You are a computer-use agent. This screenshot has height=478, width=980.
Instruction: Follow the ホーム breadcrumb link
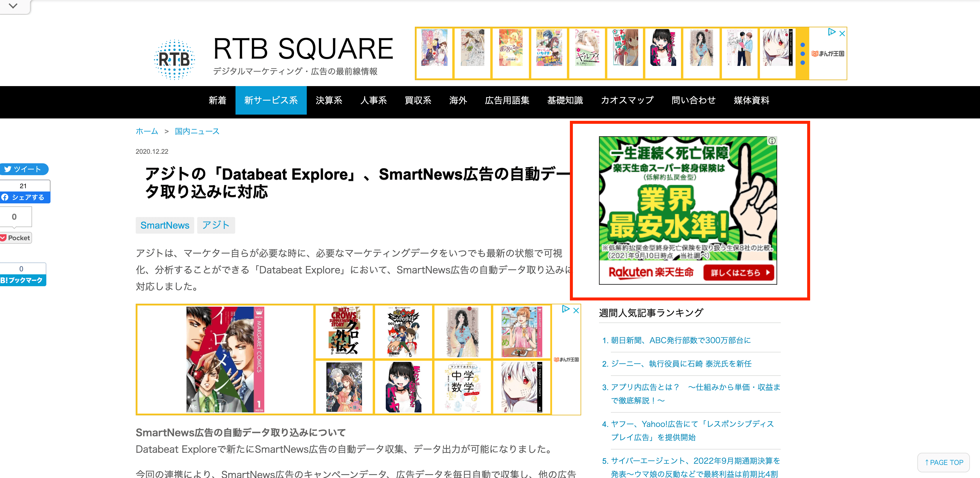pyautogui.click(x=147, y=131)
